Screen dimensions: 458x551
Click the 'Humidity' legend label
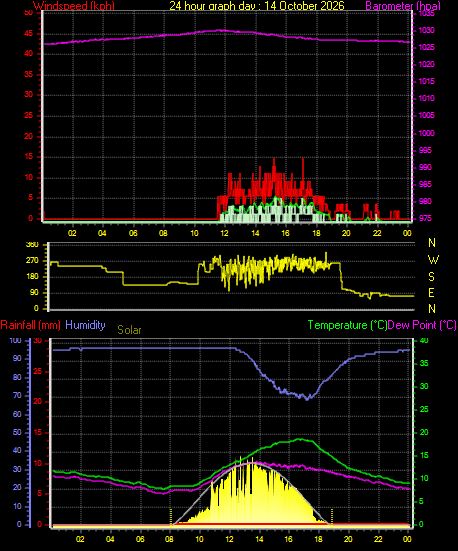click(x=85, y=325)
